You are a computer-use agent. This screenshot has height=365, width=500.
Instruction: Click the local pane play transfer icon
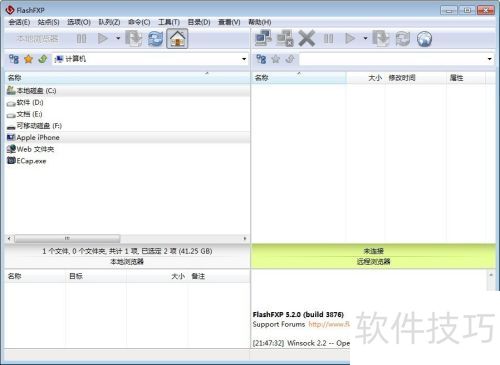point(103,39)
